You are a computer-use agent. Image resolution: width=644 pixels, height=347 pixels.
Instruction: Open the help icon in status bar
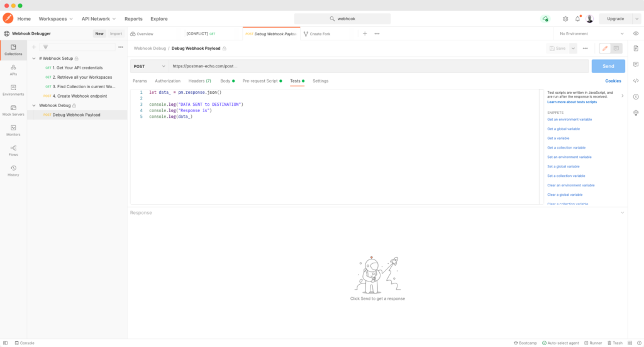click(639, 343)
